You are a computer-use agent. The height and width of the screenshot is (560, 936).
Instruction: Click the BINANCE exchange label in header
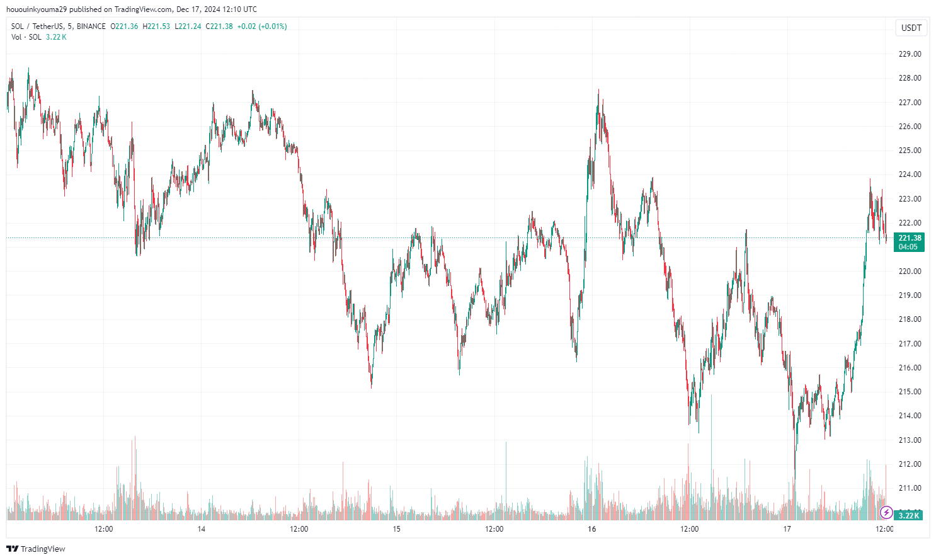[91, 26]
